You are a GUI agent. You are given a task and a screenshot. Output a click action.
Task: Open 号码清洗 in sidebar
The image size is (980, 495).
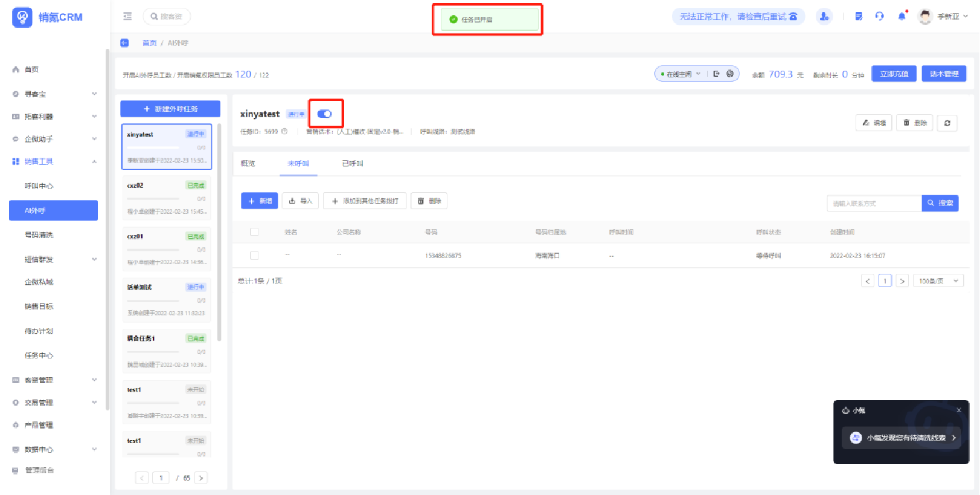click(39, 235)
